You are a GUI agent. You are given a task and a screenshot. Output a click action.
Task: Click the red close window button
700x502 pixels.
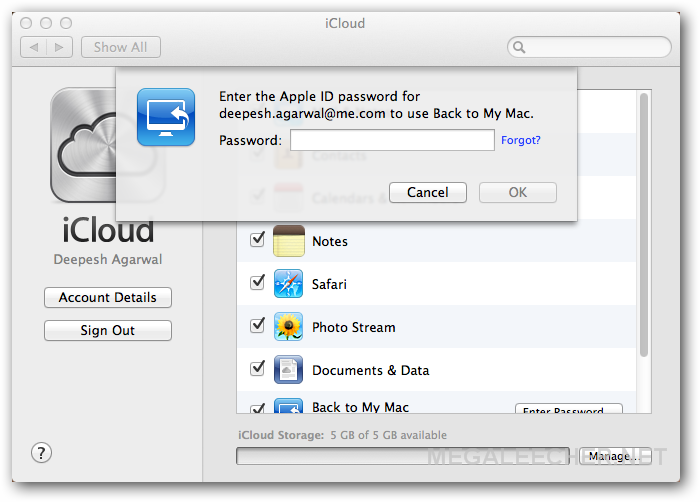point(26,23)
